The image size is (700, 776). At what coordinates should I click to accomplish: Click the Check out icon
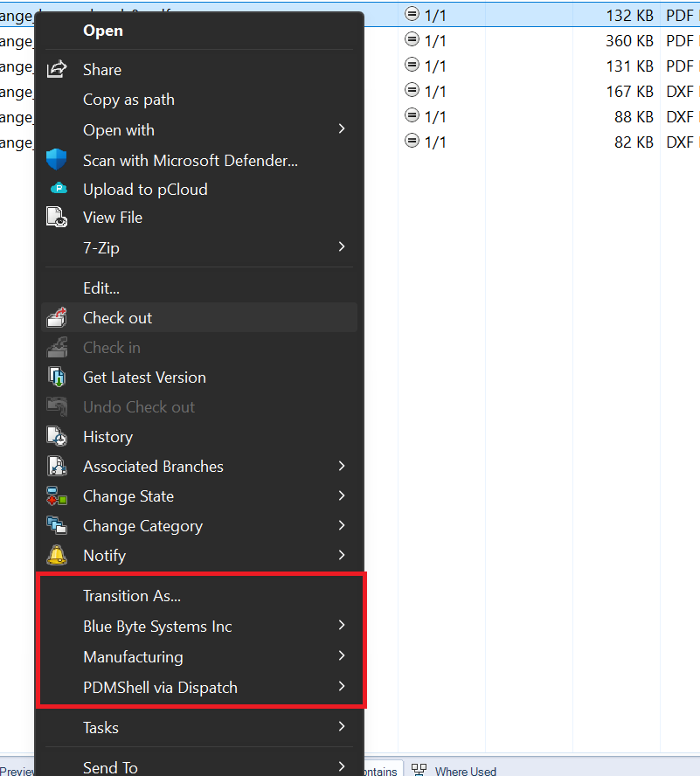57,318
